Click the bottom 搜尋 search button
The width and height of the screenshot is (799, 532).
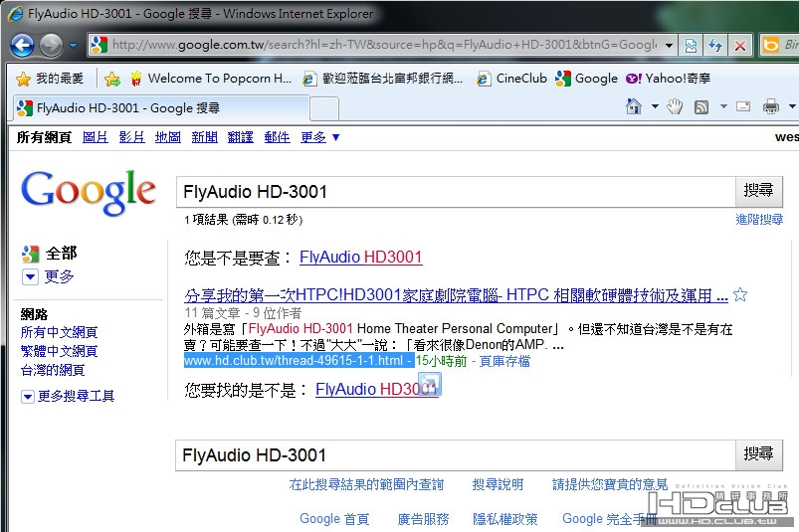coord(758,454)
